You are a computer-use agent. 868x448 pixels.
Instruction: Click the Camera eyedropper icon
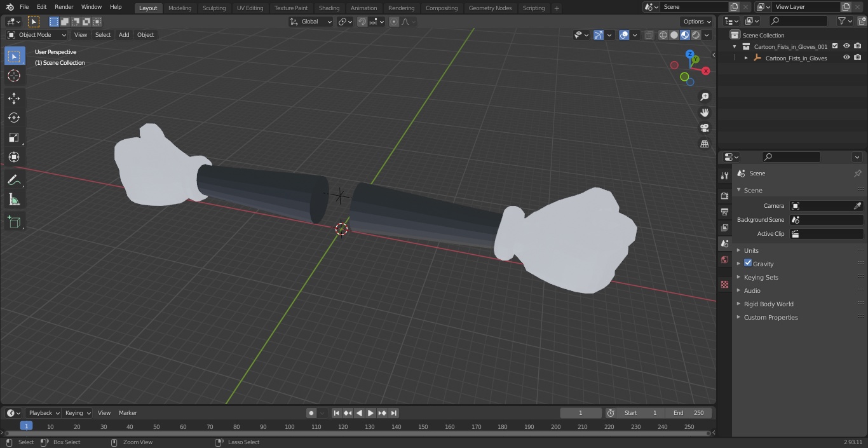click(x=857, y=206)
